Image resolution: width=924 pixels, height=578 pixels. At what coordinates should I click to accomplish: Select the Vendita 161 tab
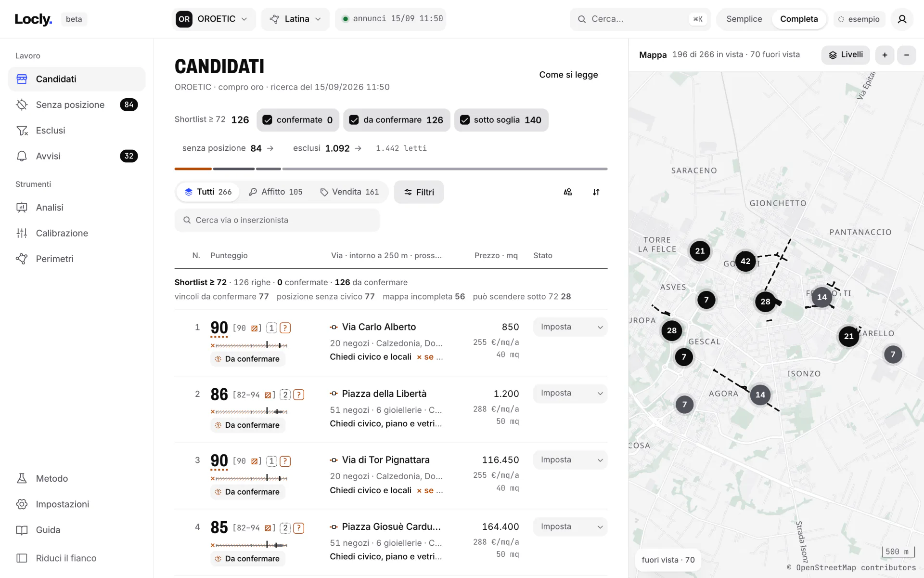(350, 192)
